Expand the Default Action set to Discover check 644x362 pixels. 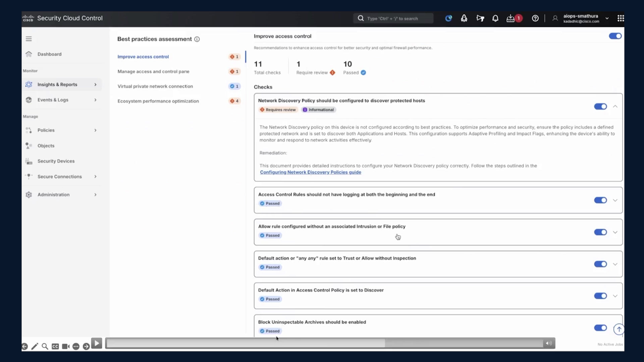615,296
